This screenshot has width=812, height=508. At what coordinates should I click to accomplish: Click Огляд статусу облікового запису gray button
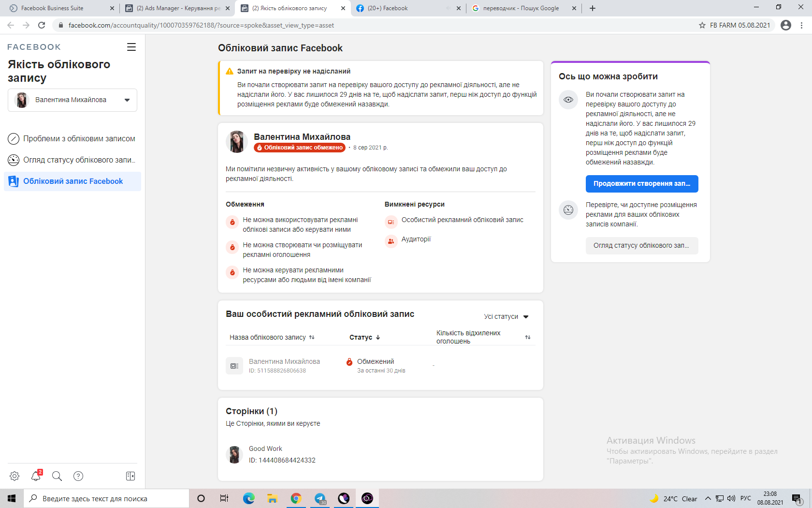(x=642, y=246)
